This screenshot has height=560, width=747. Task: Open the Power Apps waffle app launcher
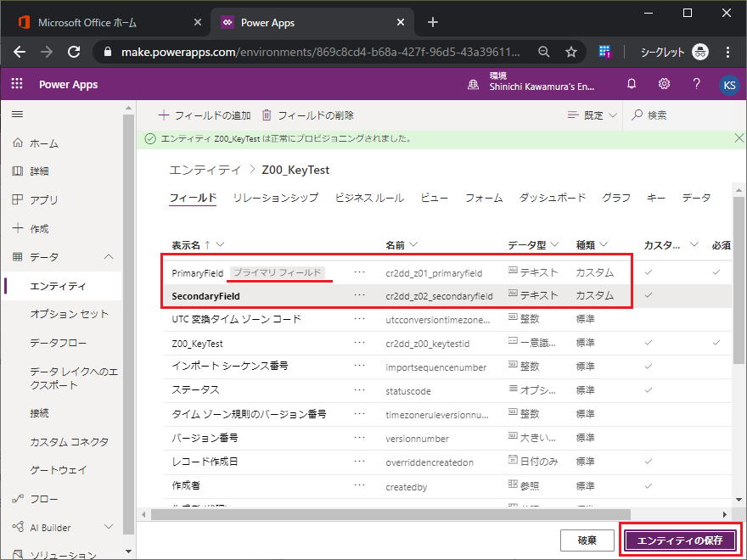click(17, 84)
